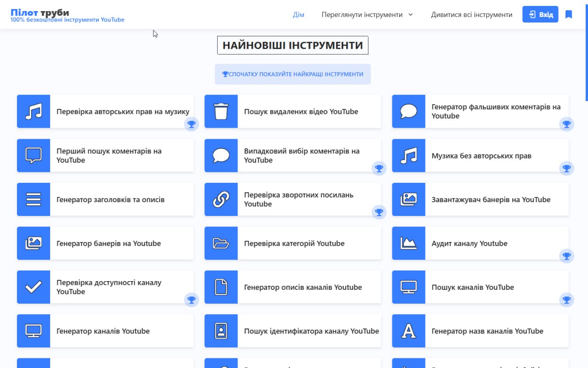Open the Пошук видалених відео YouTube title link
Screen dimensions: 588x368
point(301,112)
